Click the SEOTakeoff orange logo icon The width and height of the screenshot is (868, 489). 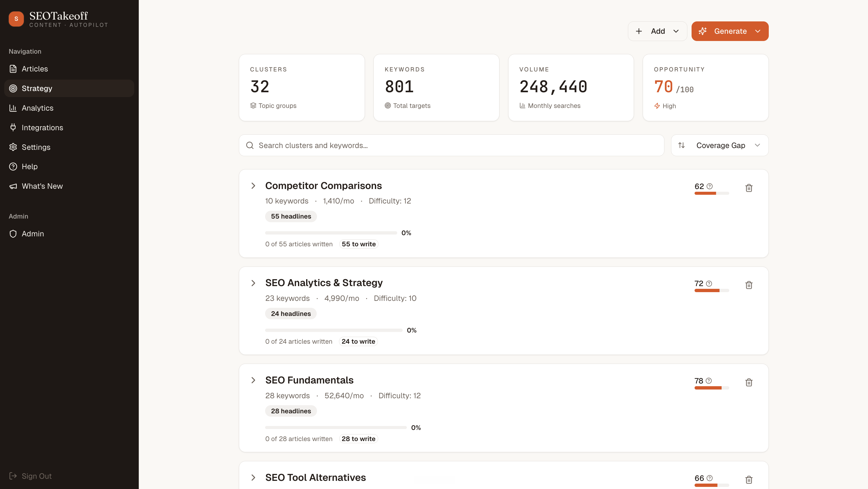[x=16, y=19]
